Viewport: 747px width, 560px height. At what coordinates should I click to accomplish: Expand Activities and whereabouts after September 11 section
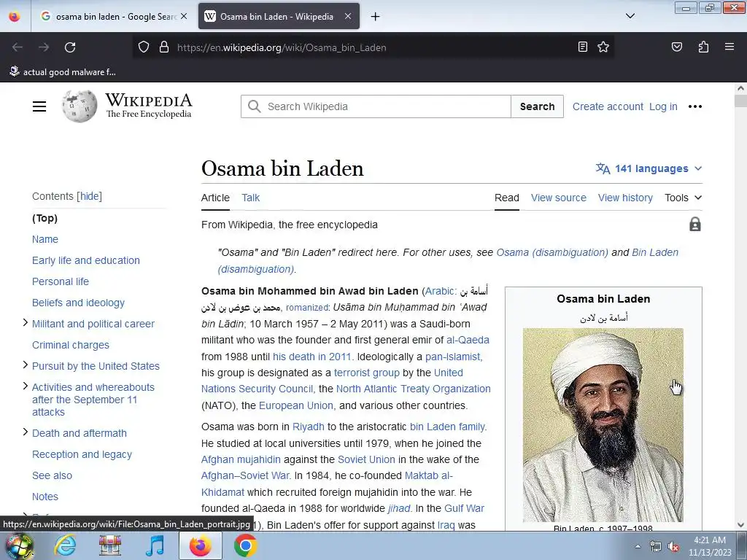coord(26,386)
